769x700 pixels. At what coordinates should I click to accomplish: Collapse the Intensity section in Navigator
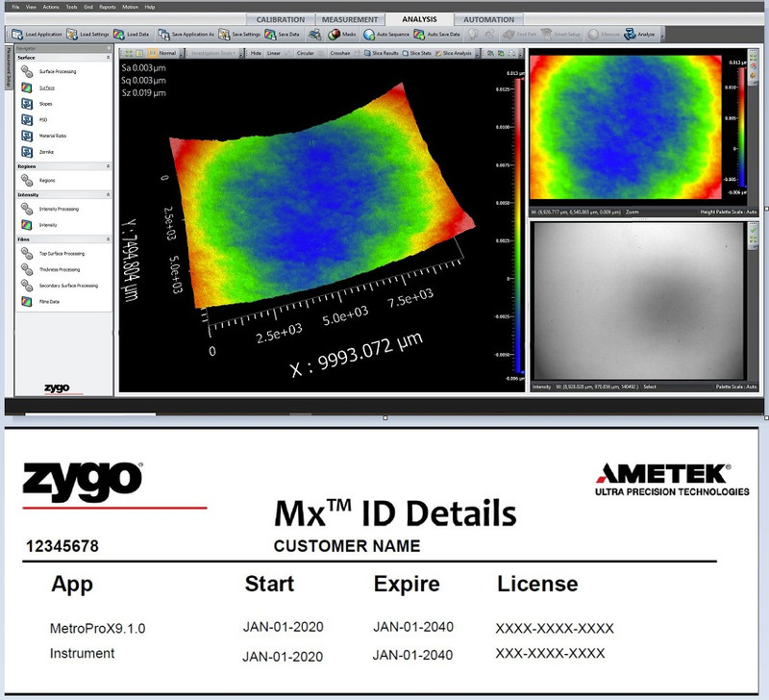click(x=108, y=194)
